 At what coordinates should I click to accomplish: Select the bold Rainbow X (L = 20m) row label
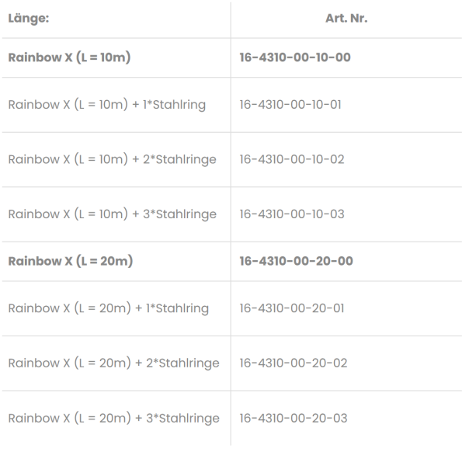(70, 261)
